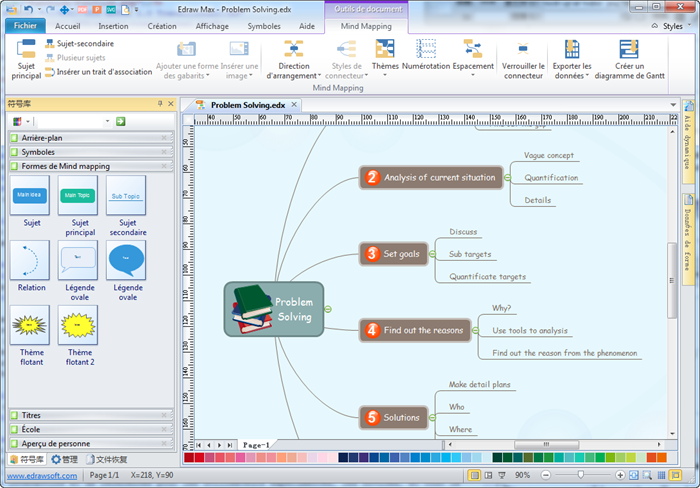Collapse the Set goals branch toggle
700x488 pixels.
430,254
